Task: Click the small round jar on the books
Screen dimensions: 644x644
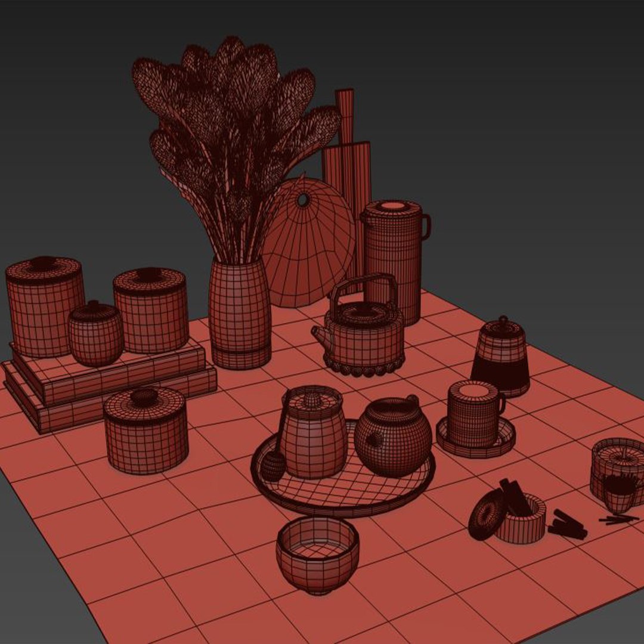Action: [x=95, y=333]
